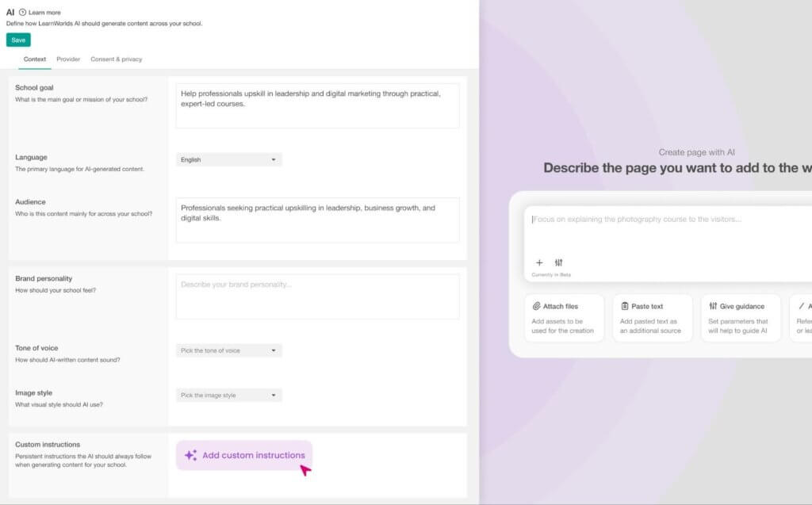This screenshot has width=812, height=505.
Task: Open the guidance sliders icon in prompt field
Action: [558, 262]
